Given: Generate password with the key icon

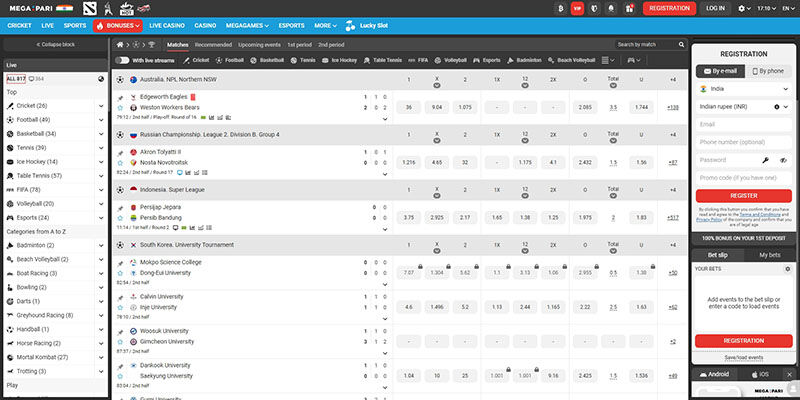Looking at the screenshot, I should (x=765, y=160).
